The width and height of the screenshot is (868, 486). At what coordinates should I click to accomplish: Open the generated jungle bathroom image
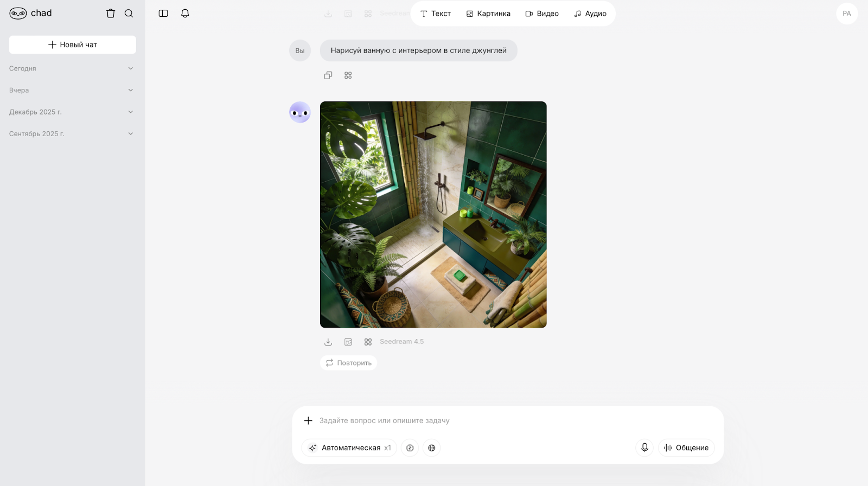[x=433, y=214]
